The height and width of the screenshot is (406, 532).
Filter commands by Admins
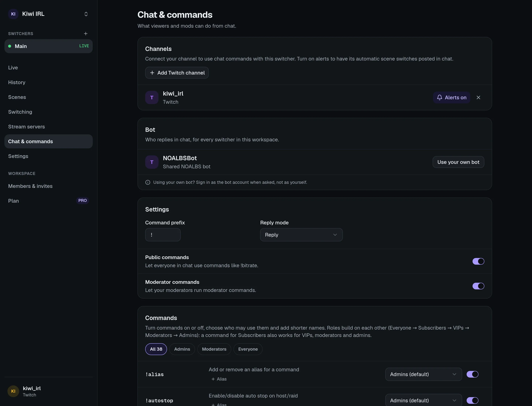point(182,349)
